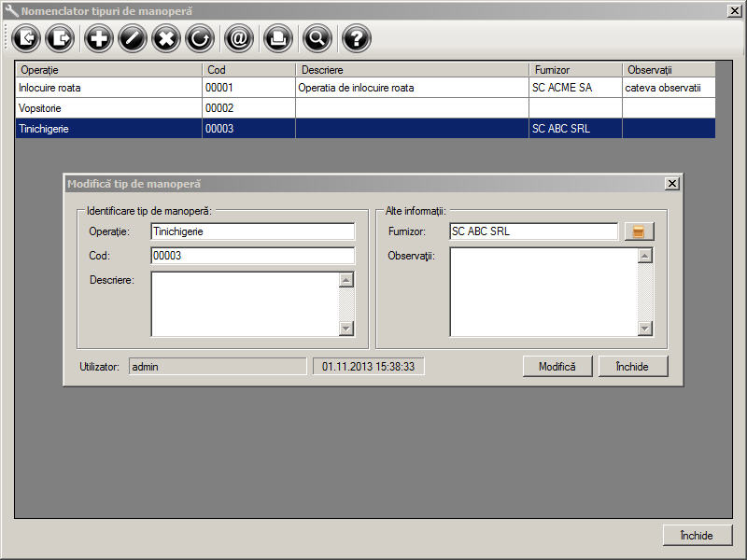Click into the Descriere text area

click(245, 304)
